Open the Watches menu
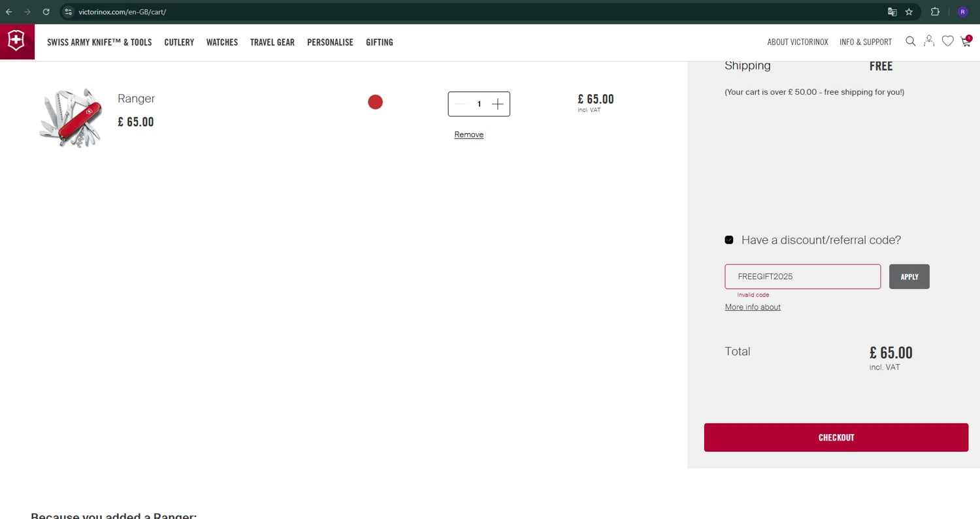The image size is (980, 519). 222,42
